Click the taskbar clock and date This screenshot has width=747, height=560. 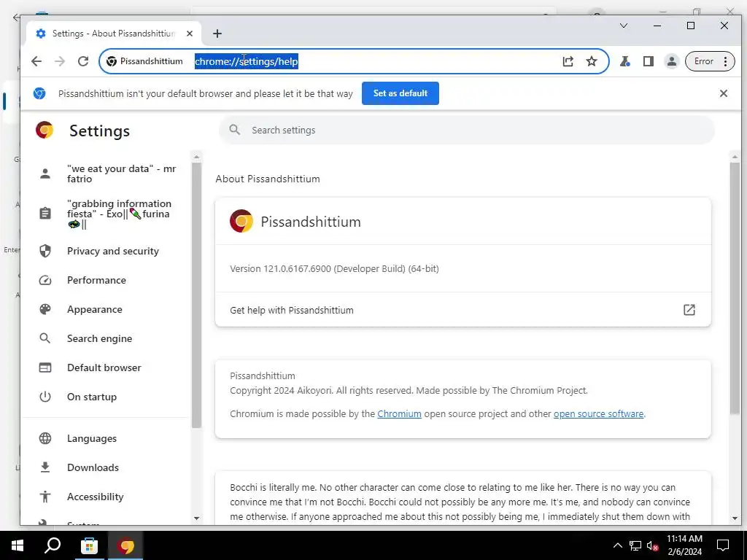tap(684, 545)
